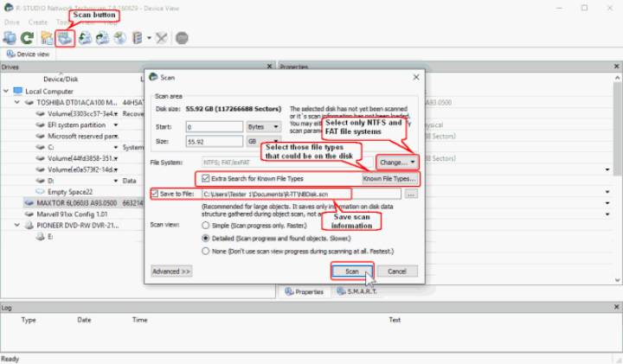Screen dimensions: 623x364
Task: Click the Cancel button in Scan dialog
Action: click(x=397, y=271)
